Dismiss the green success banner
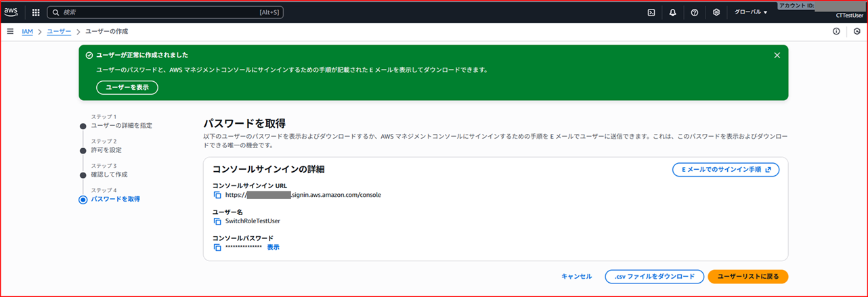 (x=777, y=55)
